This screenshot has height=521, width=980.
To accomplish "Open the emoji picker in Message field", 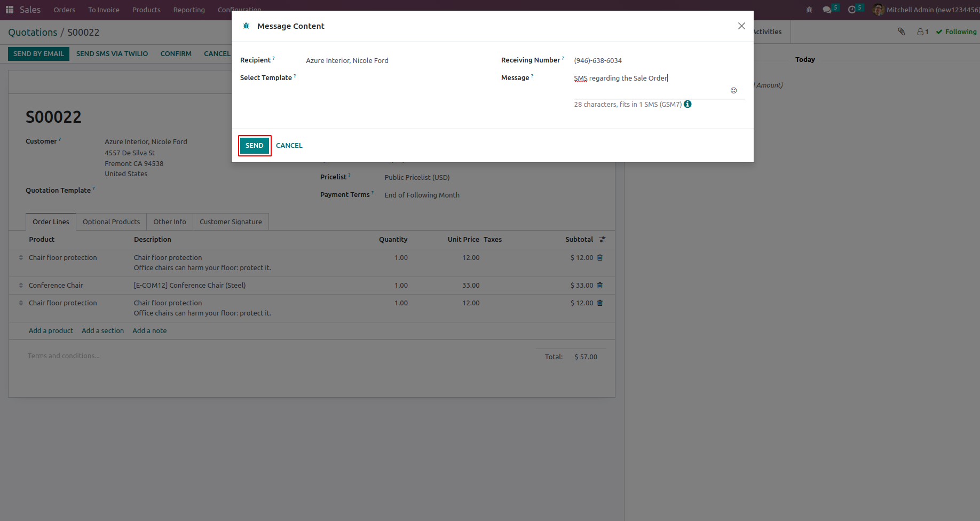I will (733, 91).
